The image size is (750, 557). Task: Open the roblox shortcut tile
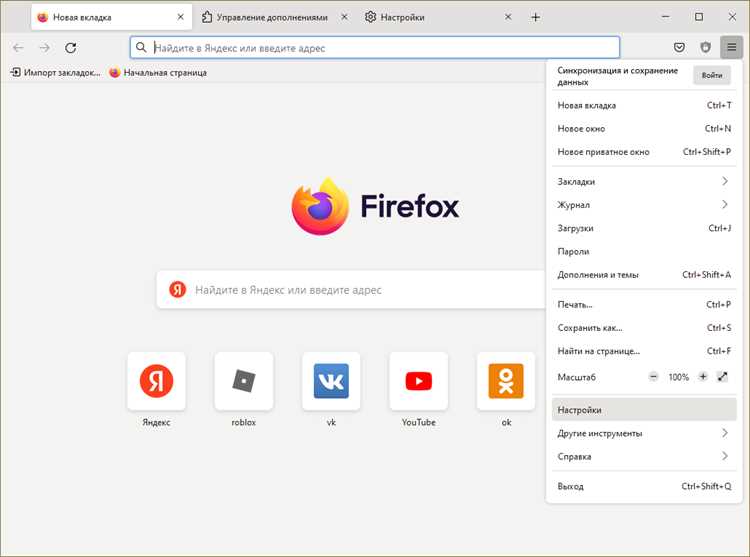click(244, 381)
